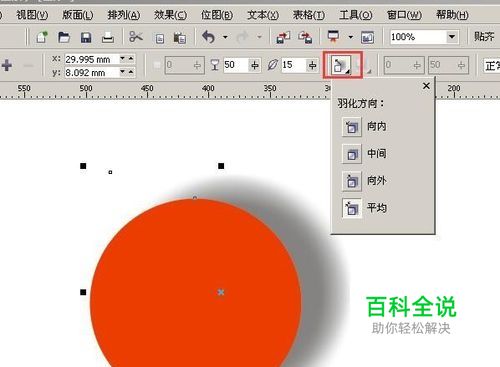Open the 窗口(W) menu
Image resolution: width=500 pixels, height=367 pixels.
404,15
